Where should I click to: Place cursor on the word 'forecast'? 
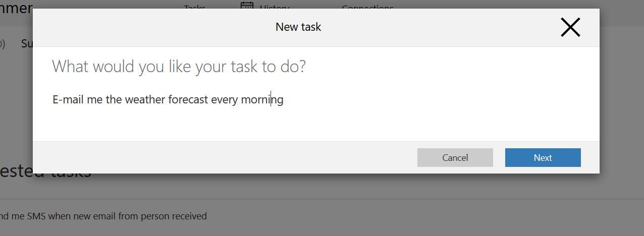pos(188,99)
